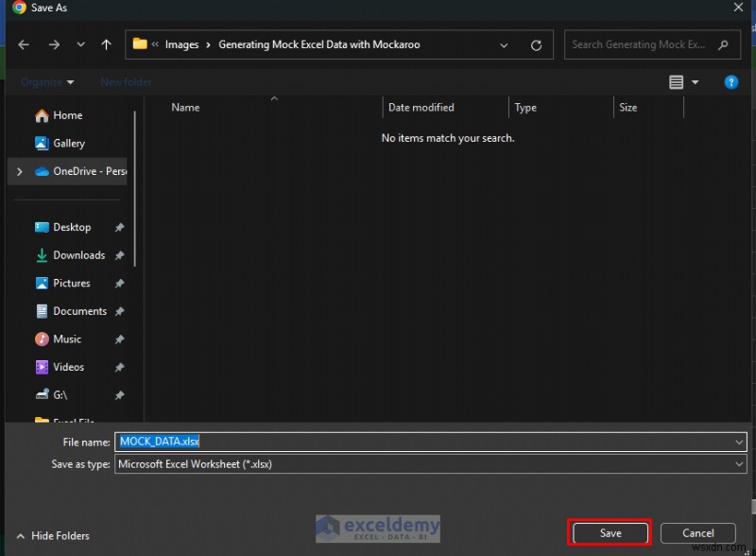Click Hide Folders
756x556 pixels.
pos(53,536)
